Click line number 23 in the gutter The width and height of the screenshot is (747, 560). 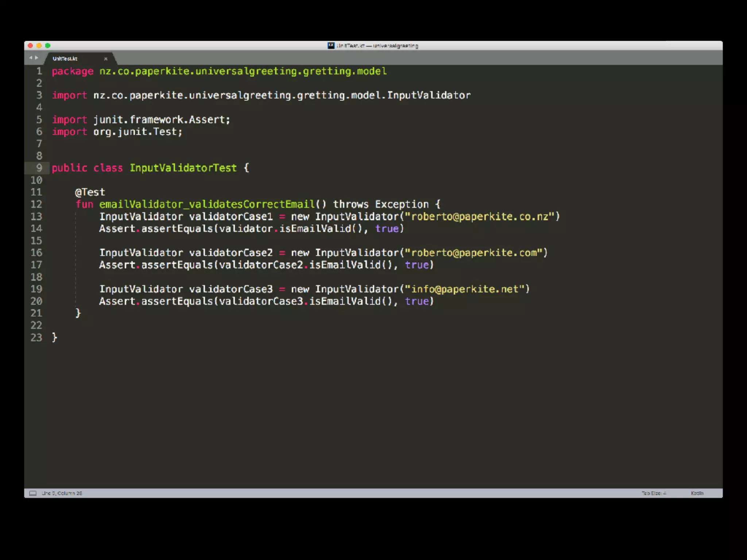click(36, 338)
